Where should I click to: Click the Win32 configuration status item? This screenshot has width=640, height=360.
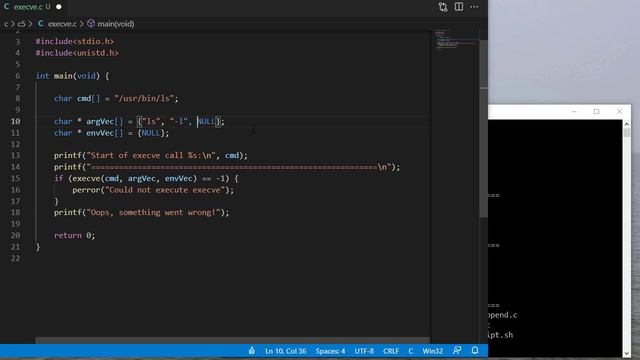pyautogui.click(x=433, y=351)
